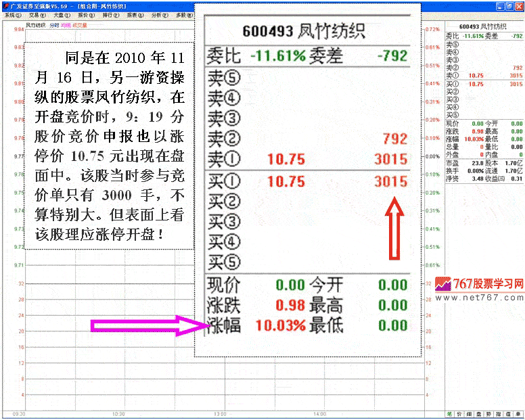Switch to the 单 tab
The width and height of the screenshot is (525, 420).
coord(518,413)
